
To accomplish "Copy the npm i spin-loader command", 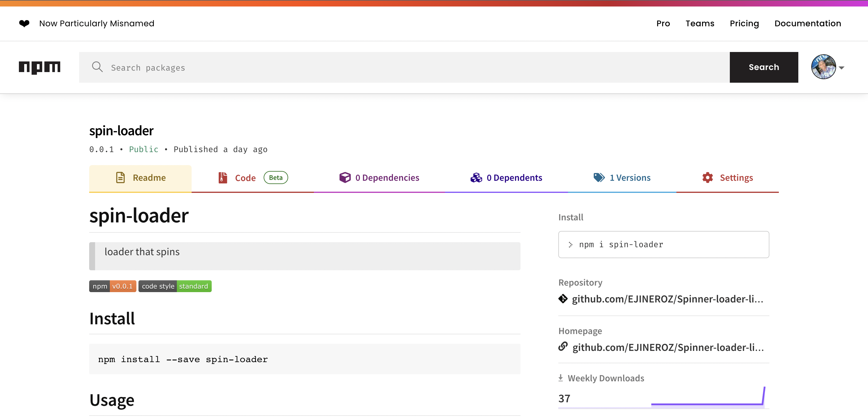I will coord(663,245).
